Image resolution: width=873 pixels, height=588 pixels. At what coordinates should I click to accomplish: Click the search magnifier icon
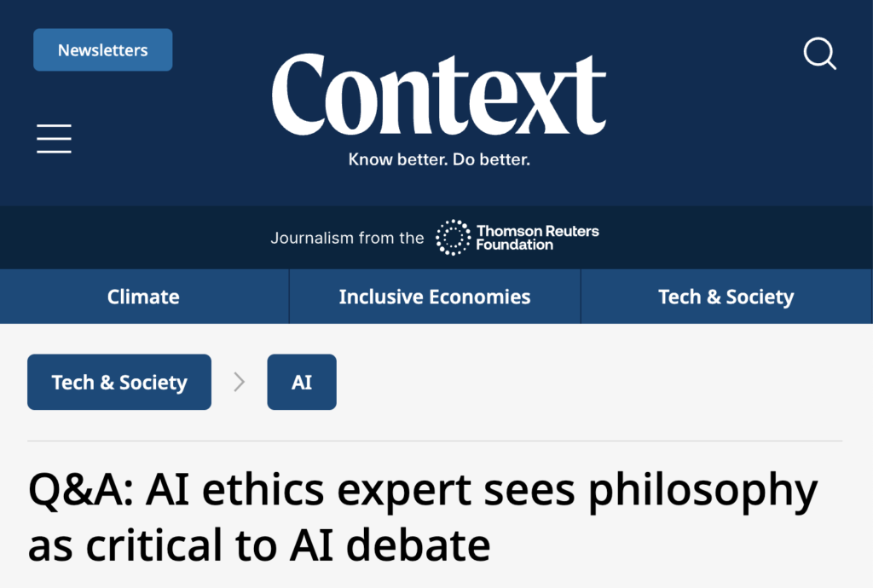coord(820,54)
